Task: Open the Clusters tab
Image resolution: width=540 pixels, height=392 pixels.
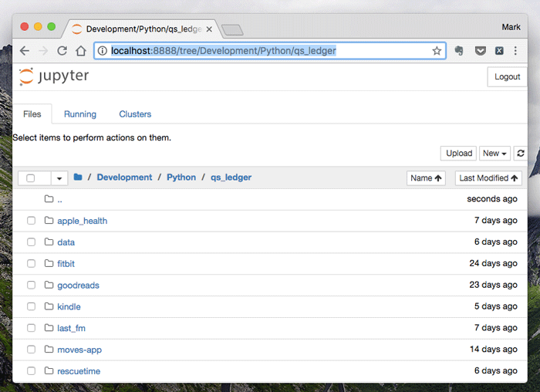Action: pyautogui.click(x=135, y=114)
